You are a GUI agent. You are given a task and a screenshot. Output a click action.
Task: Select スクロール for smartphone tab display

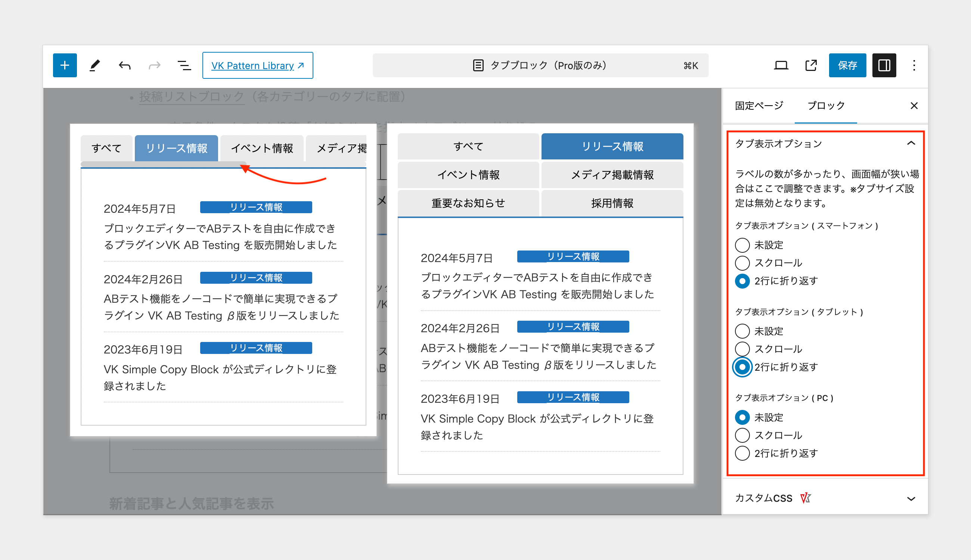click(742, 263)
